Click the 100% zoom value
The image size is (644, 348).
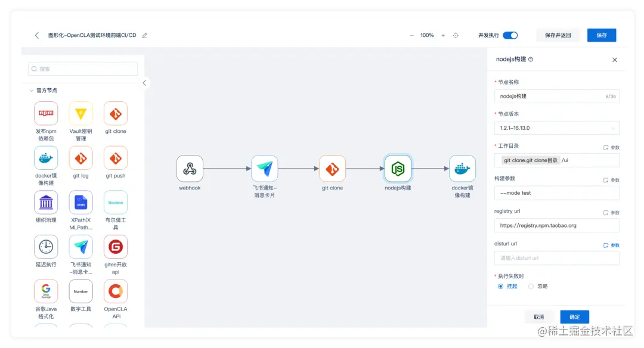click(427, 35)
